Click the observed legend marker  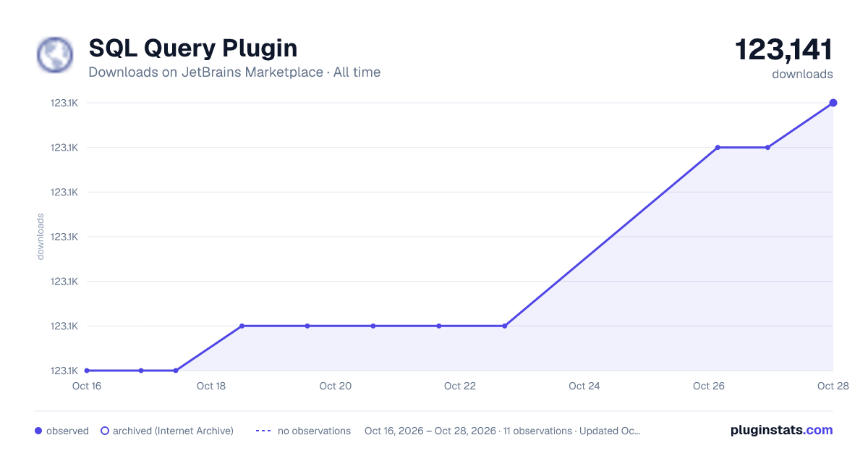(38, 431)
